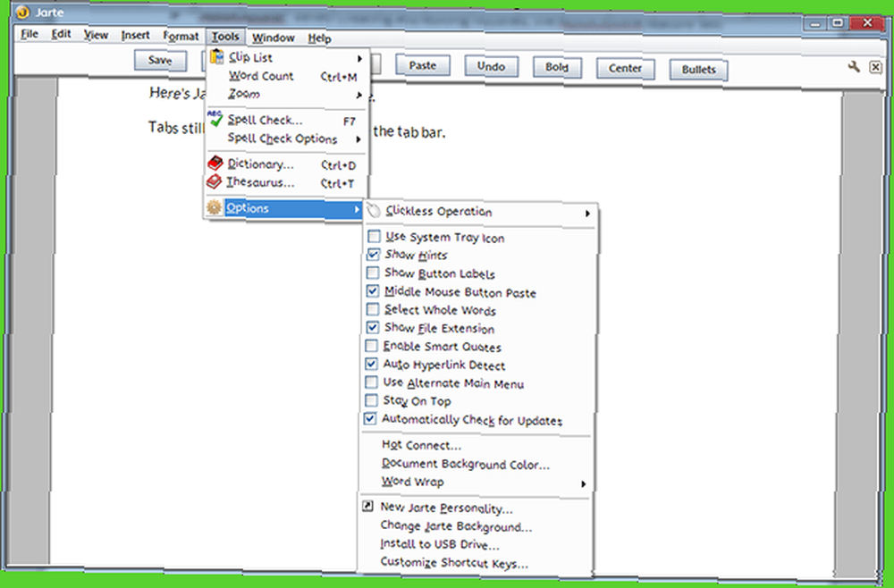Open the View menu
The width and height of the screenshot is (894, 588).
point(96,35)
